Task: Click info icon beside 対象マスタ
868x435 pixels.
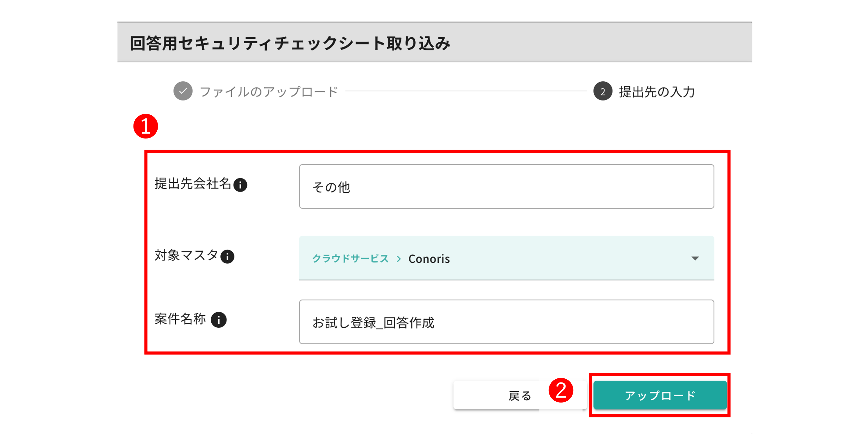Action: tap(227, 256)
